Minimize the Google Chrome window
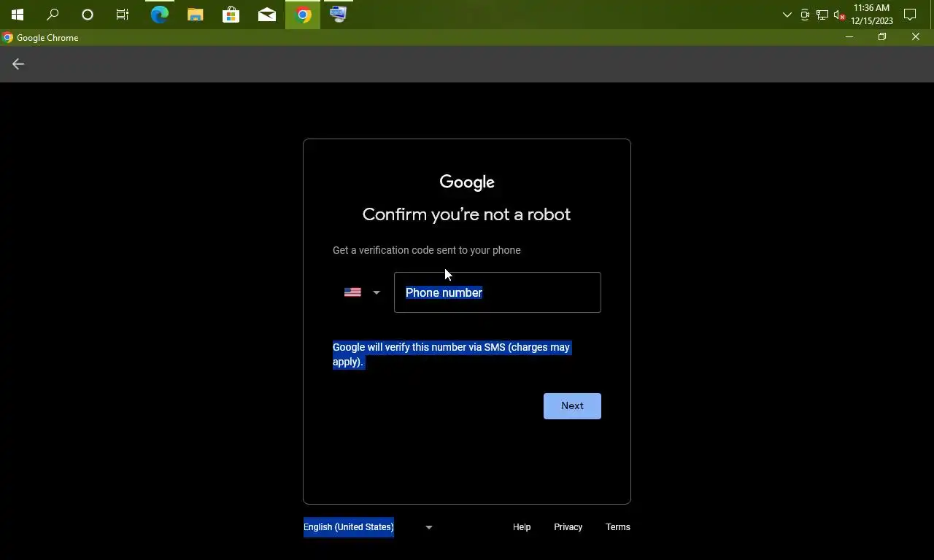 pyautogui.click(x=849, y=37)
